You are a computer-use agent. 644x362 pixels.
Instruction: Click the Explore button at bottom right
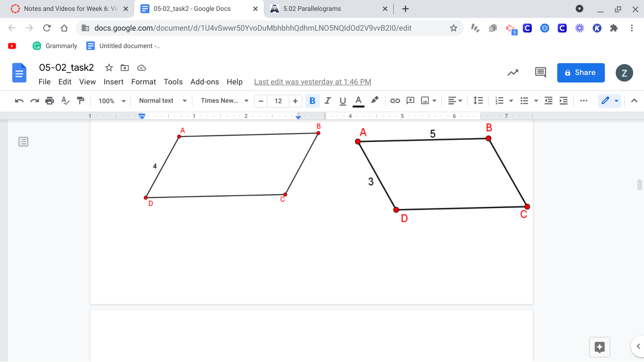pos(600,348)
